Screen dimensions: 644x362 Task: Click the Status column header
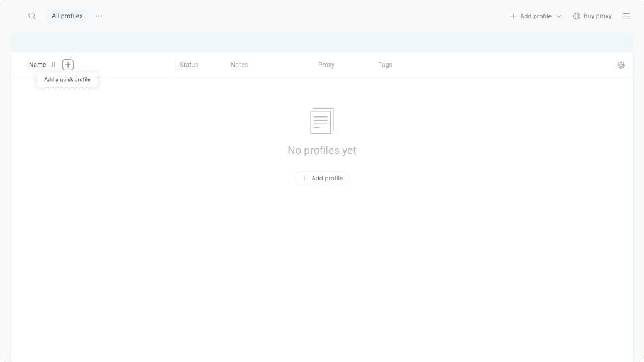pyautogui.click(x=189, y=65)
